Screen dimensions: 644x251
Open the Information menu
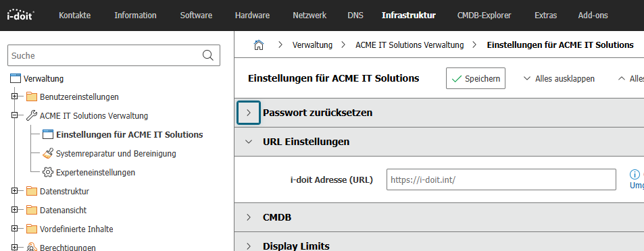(x=135, y=16)
